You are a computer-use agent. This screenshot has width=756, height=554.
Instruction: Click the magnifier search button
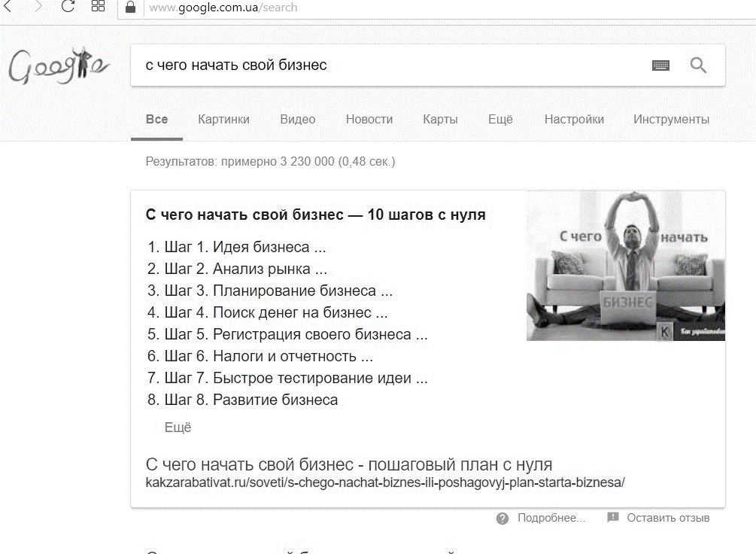[698, 65]
